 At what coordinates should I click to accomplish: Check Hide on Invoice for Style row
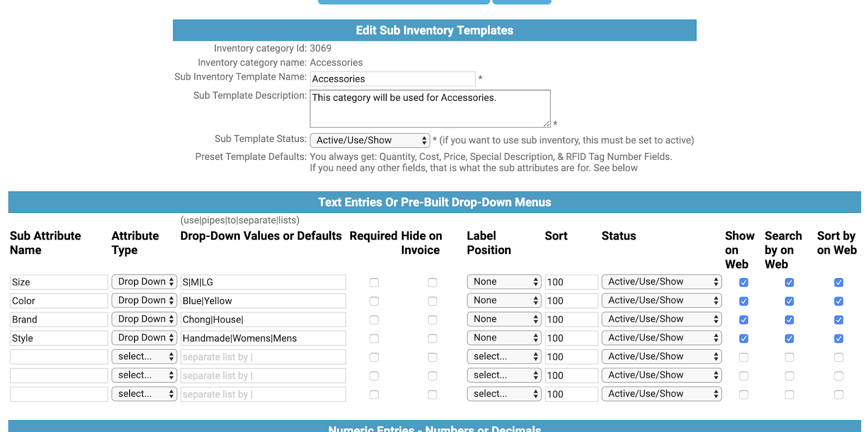pos(432,339)
